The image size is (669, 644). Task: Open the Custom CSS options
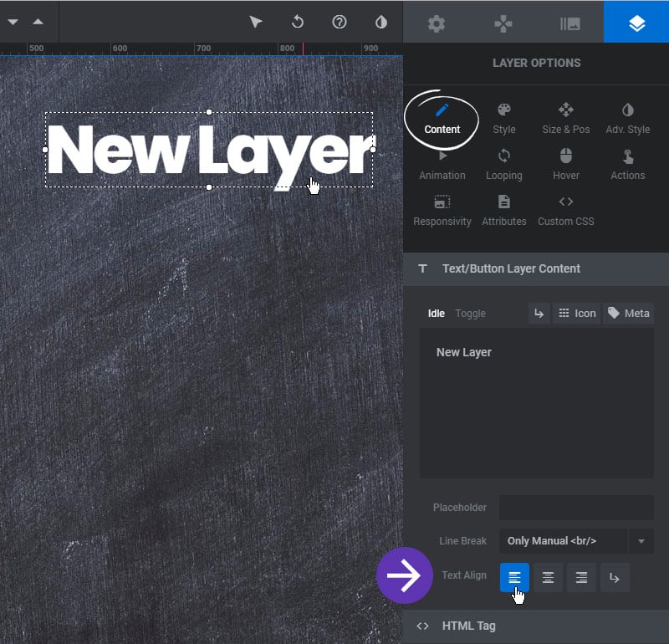pos(566,212)
